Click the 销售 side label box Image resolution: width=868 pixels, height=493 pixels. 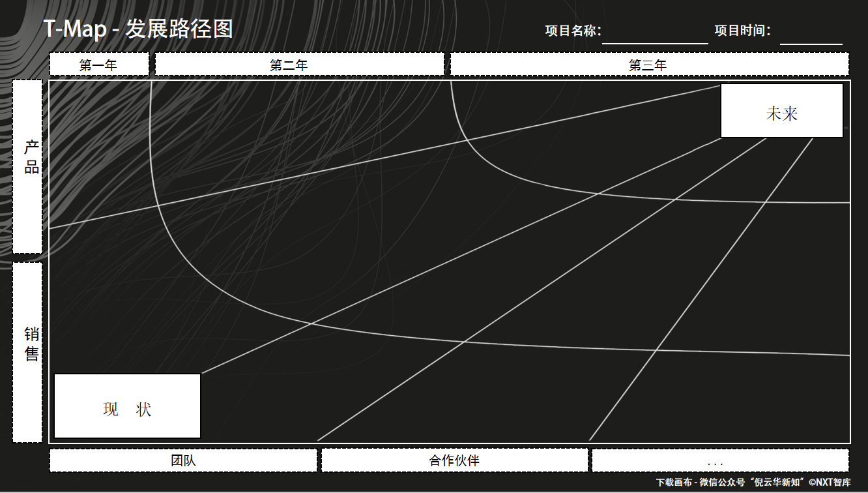click(x=27, y=352)
